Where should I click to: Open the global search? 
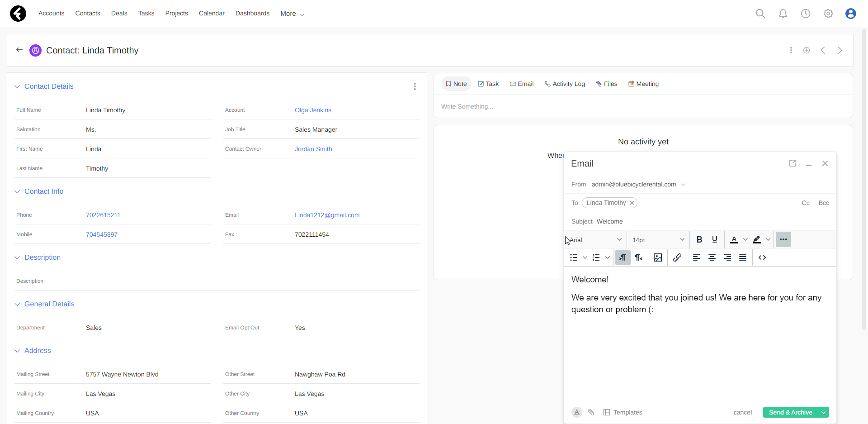pyautogui.click(x=760, y=14)
